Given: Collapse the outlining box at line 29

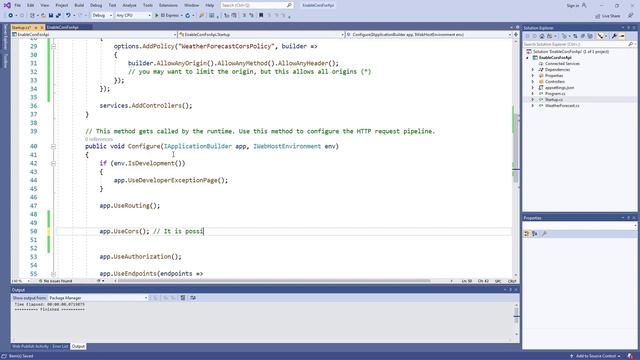Looking at the screenshot, I should [53, 46].
